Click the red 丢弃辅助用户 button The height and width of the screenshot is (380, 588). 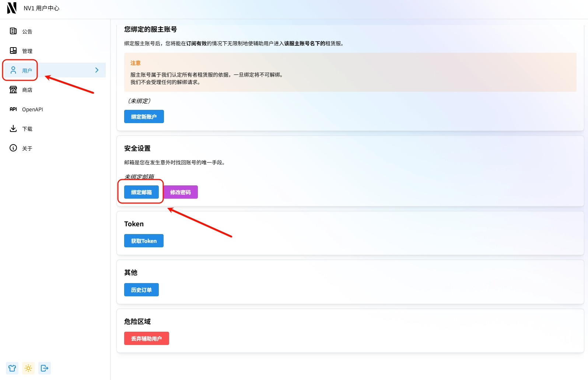(x=146, y=338)
